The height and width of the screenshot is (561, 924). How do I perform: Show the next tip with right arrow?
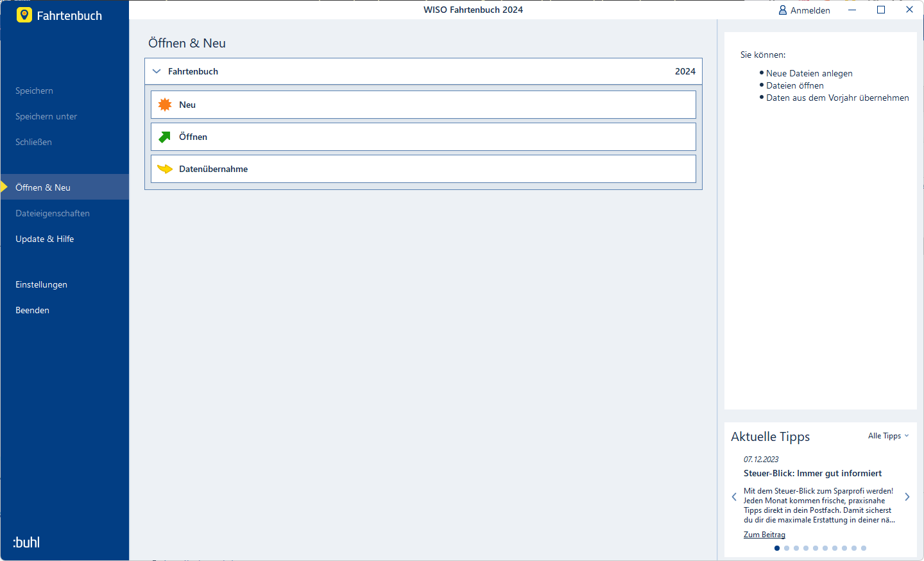(x=907, y=497)
